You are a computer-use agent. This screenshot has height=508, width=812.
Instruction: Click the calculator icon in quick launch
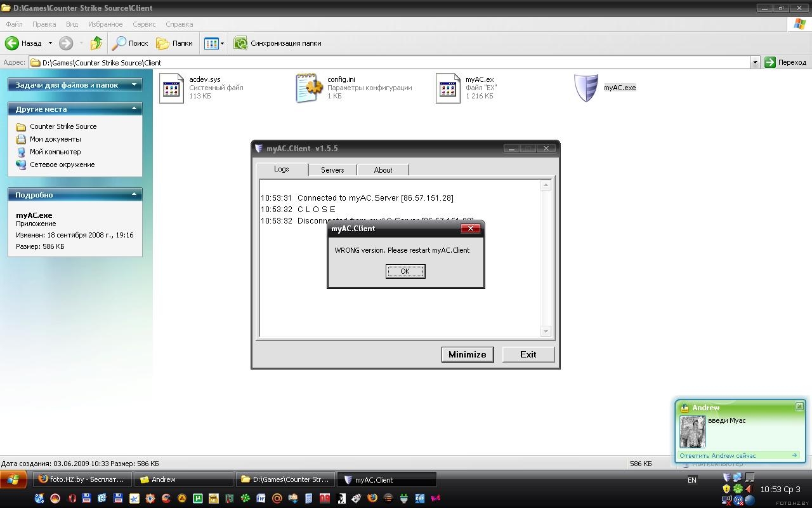[x=308, y=498]
